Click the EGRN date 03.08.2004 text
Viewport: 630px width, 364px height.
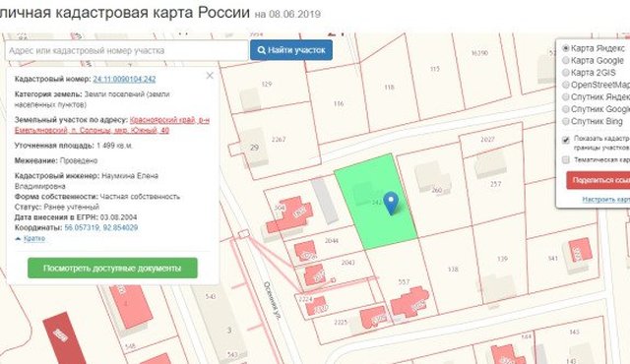pos(118,217)
